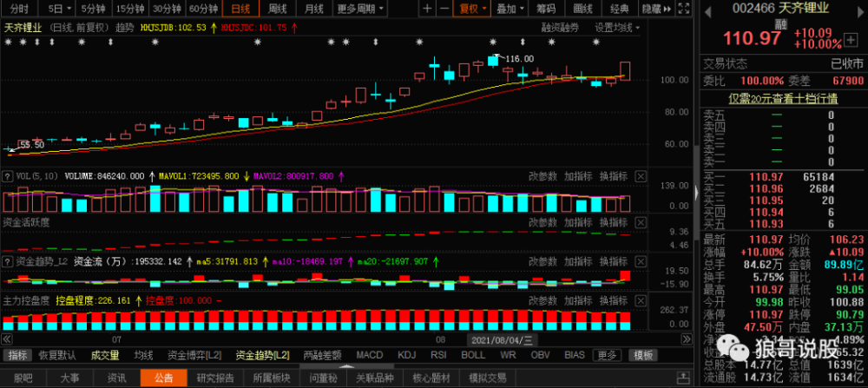The width and height of the screenshot is (868, 388).
Task: Click 恢复默认 to reset indicators
Action: point(57,355)
